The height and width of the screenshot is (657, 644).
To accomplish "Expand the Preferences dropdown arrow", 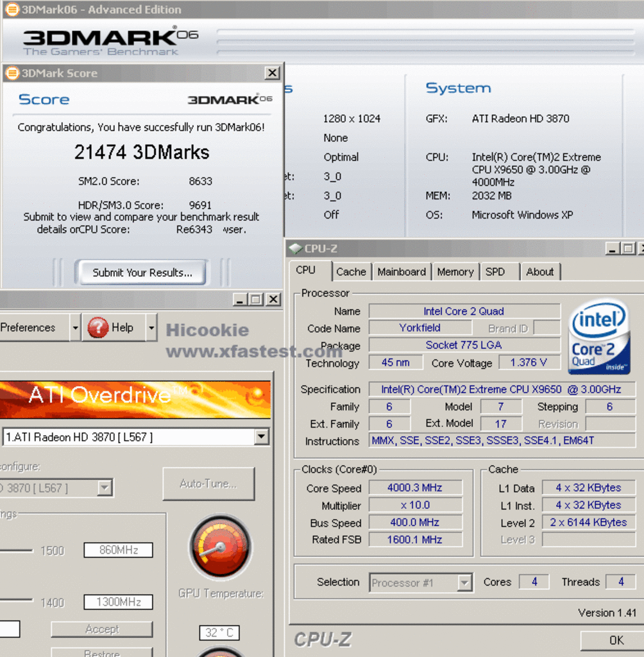I will [x=76, y=327].
